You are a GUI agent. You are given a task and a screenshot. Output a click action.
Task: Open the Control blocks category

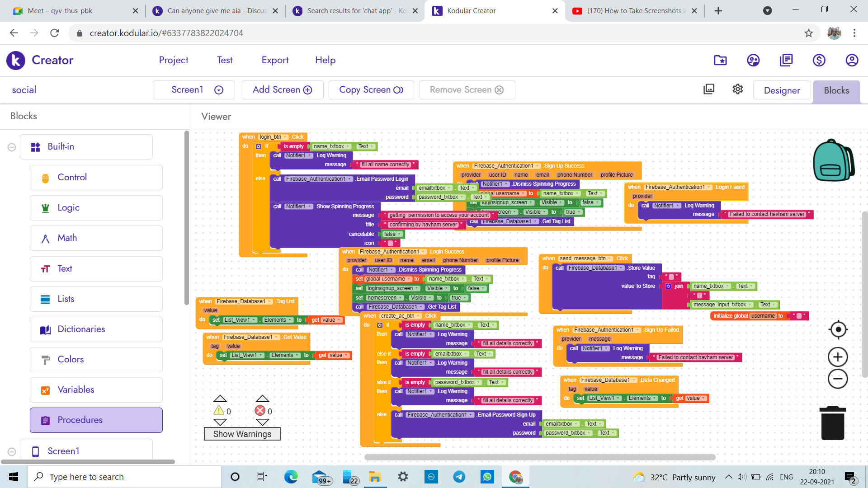pos(96,178)
